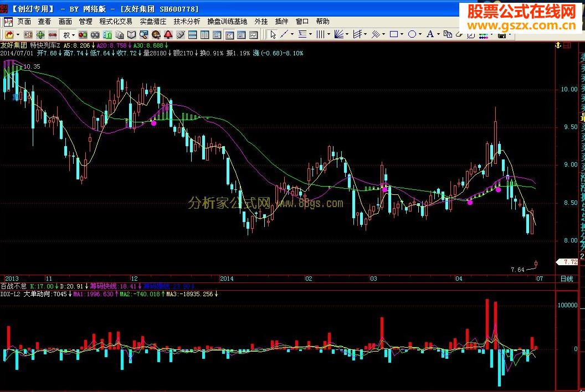Click the gray plug connection icon

[181, 35]
